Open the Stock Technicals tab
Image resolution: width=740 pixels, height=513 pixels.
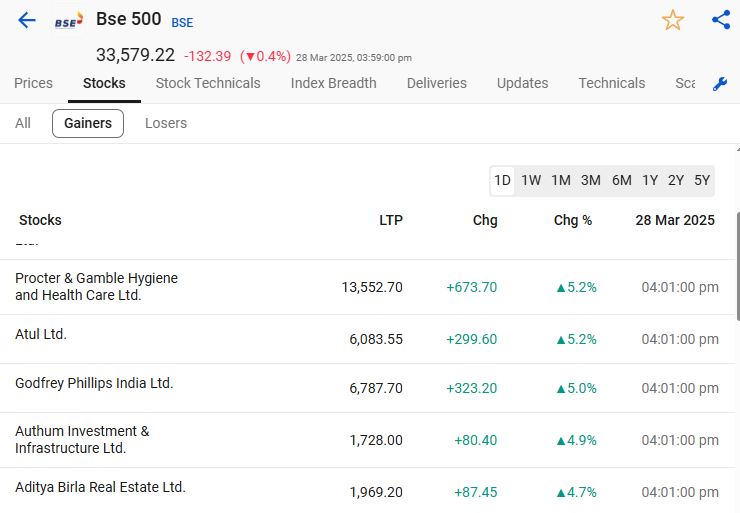click(x=208, y=83)
